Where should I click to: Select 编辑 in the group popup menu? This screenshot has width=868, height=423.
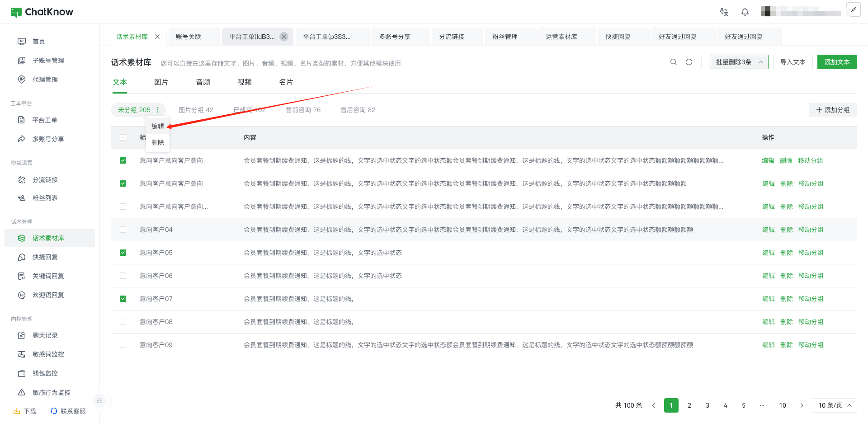coord(158,126)
